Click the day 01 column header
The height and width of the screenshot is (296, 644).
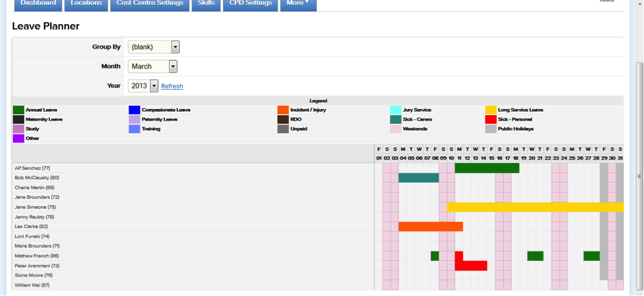378,158
